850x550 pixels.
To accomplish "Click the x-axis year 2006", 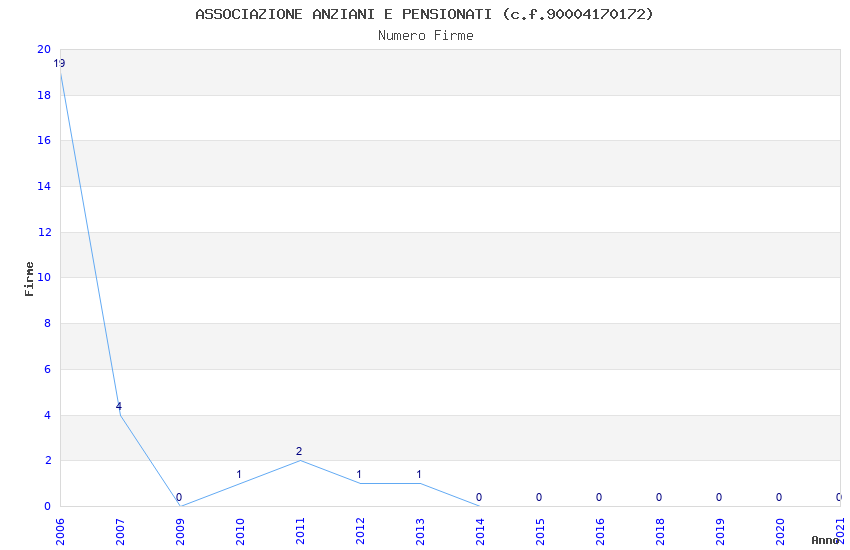I will click(x=60, y=532).
